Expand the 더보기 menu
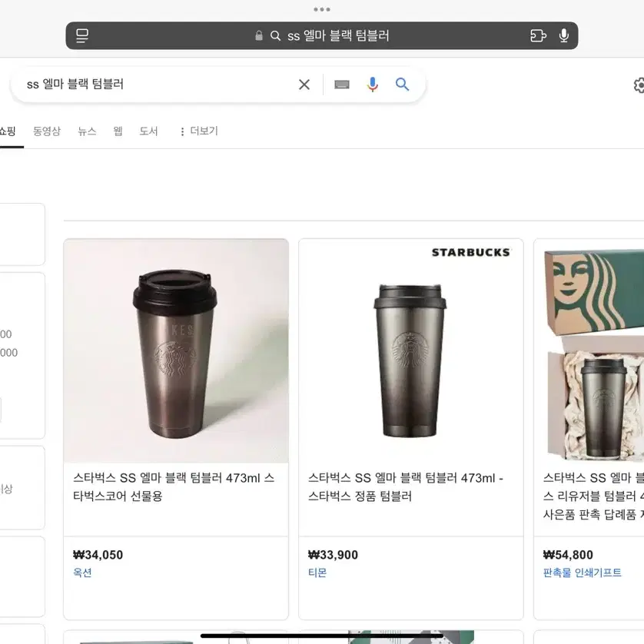This screenshot has width=644, height=644. (x=199, y=131)
